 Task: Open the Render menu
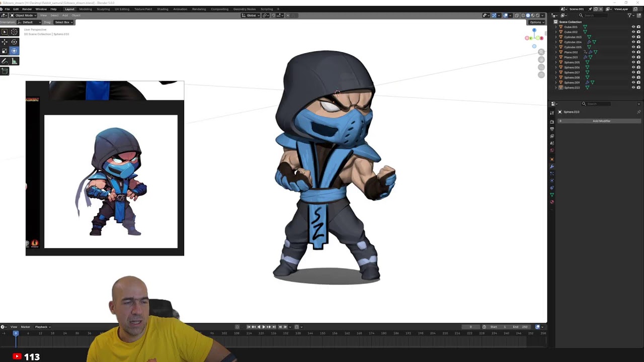pyautogui.click(x=27, y=9)
